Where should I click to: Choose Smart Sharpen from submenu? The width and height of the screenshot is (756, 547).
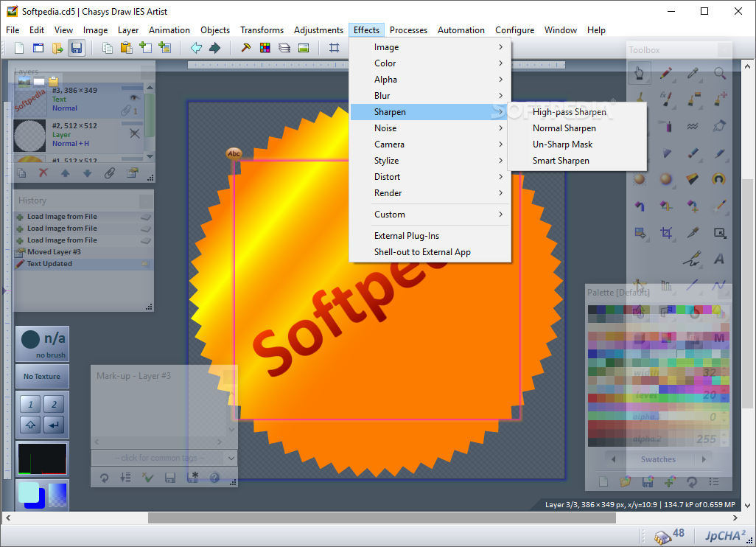tap(577, 161)
